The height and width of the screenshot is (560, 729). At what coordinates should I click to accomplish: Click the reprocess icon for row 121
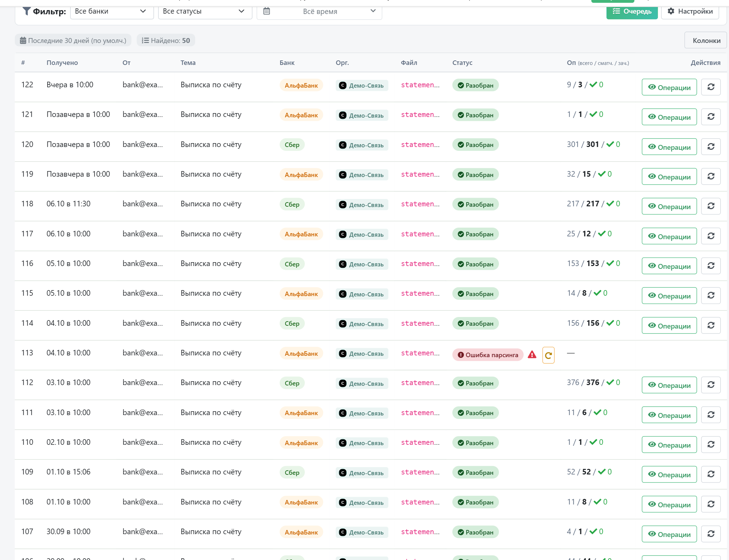click(x=711, y=117)
